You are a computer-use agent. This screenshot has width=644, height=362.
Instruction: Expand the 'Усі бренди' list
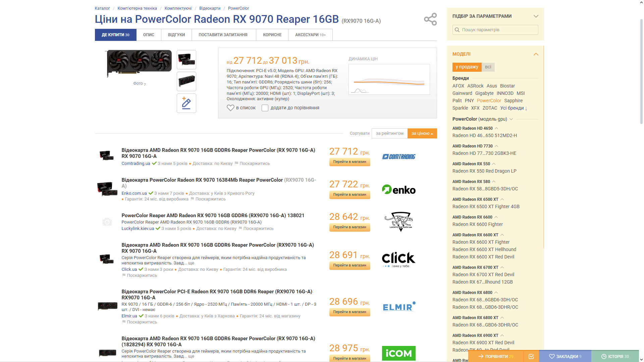514,108
